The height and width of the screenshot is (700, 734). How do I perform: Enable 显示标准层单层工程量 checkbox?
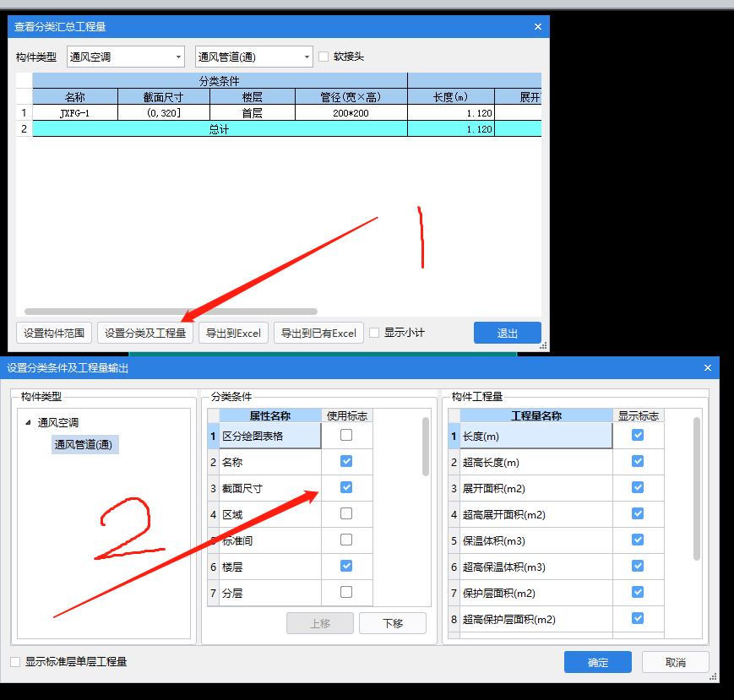coord(15,662)
